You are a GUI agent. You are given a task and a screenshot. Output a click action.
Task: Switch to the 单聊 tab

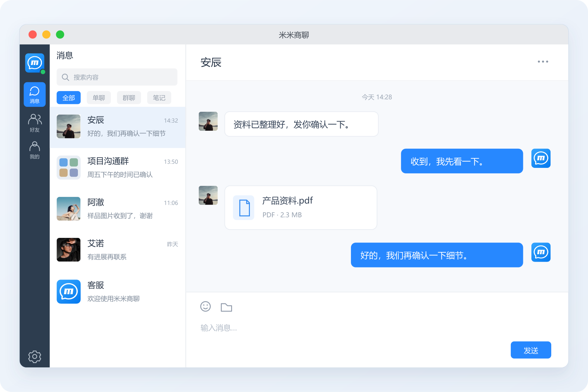[x=99, y=98]
